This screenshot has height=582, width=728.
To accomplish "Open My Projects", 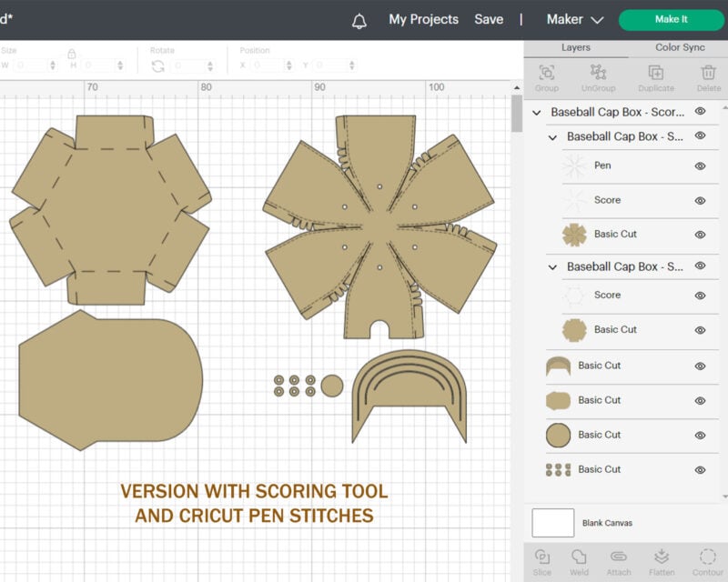I will [x=423, y=19].
